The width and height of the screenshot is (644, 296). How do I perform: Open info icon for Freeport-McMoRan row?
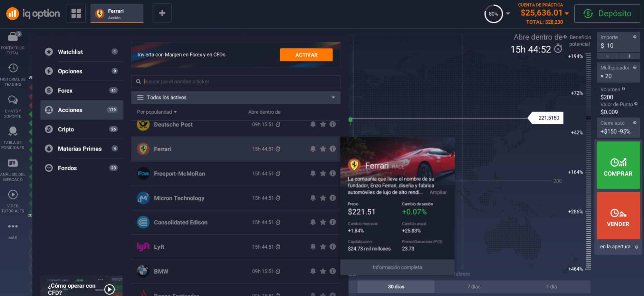click(x=333, y=173)
